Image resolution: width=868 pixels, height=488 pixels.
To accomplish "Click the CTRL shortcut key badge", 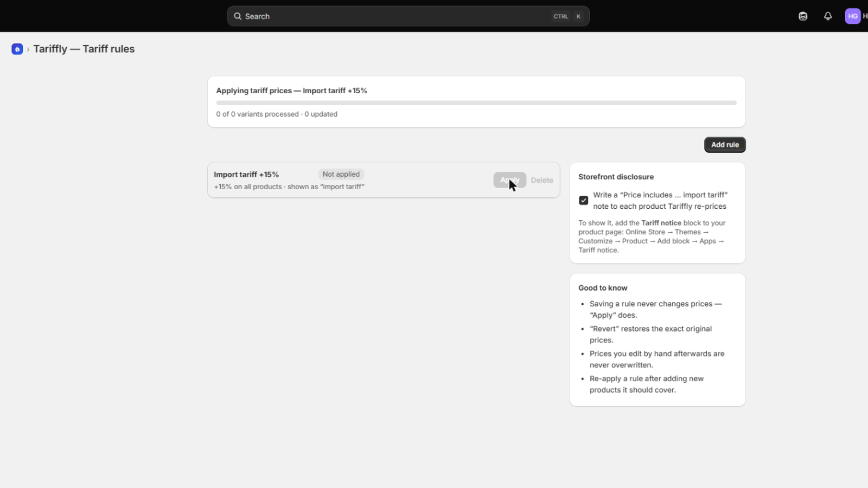I will tap(560, 16).
